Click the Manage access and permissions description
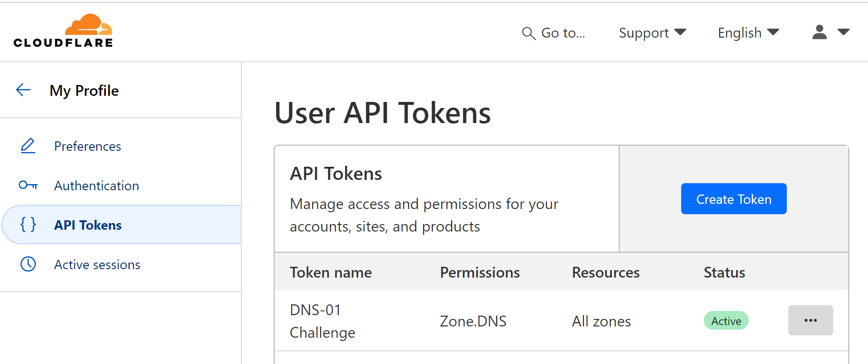Viewport: 868px width, 364px height. click(x=424, y=215)
